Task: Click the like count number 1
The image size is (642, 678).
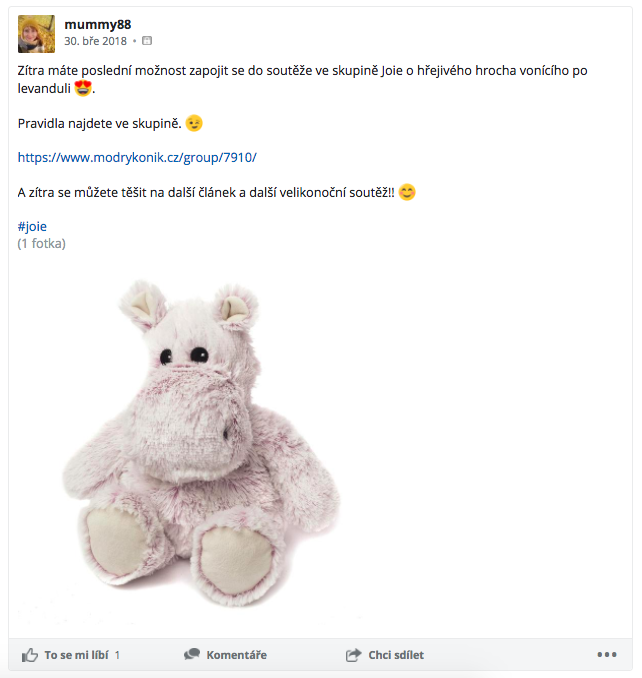Action: point(117,655)
